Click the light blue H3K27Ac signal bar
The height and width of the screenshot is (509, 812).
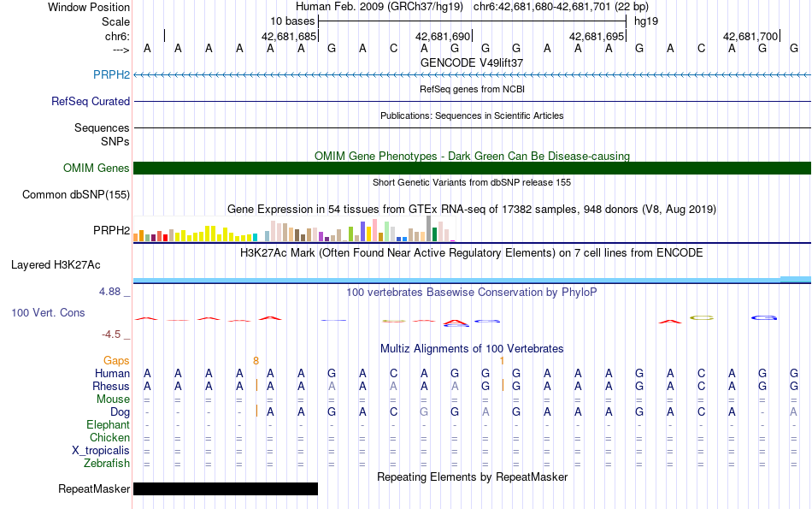(x=472, y=281)
